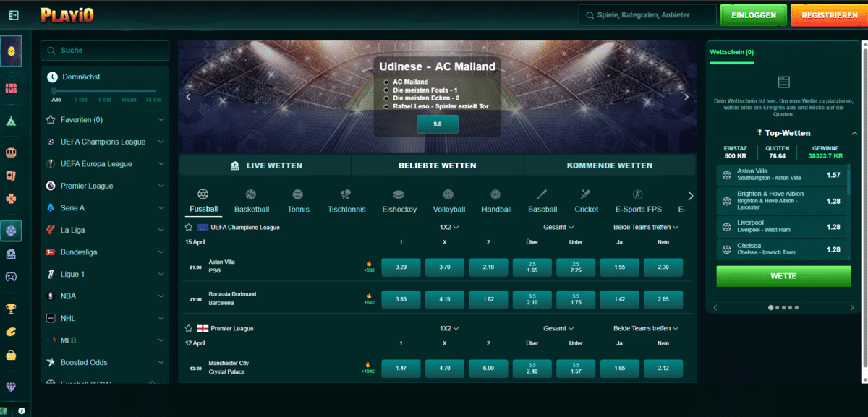Click the Demnächst time range slider
Screen dimensions: 868x417
point(105,90)
